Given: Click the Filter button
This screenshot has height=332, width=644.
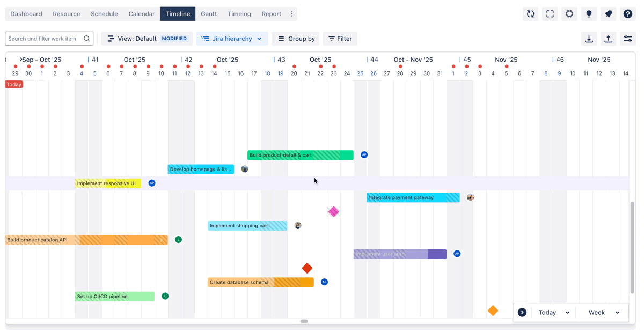Looking at the screenshot, I should 340,39.
